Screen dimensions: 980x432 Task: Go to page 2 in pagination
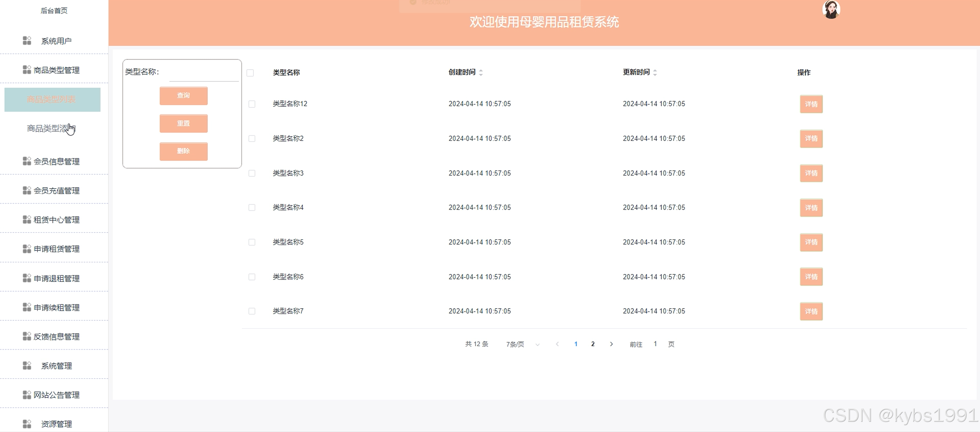(x=593, y=344)
